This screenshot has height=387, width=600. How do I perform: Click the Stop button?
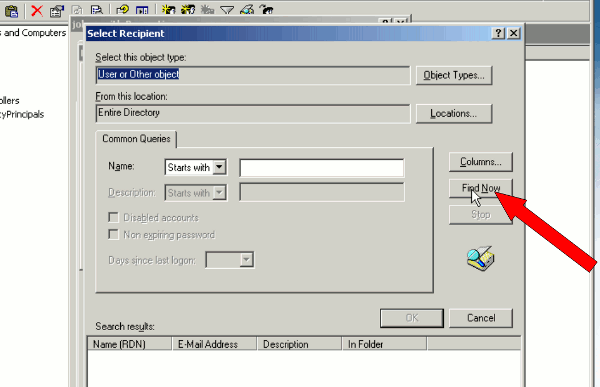point(481,215)
